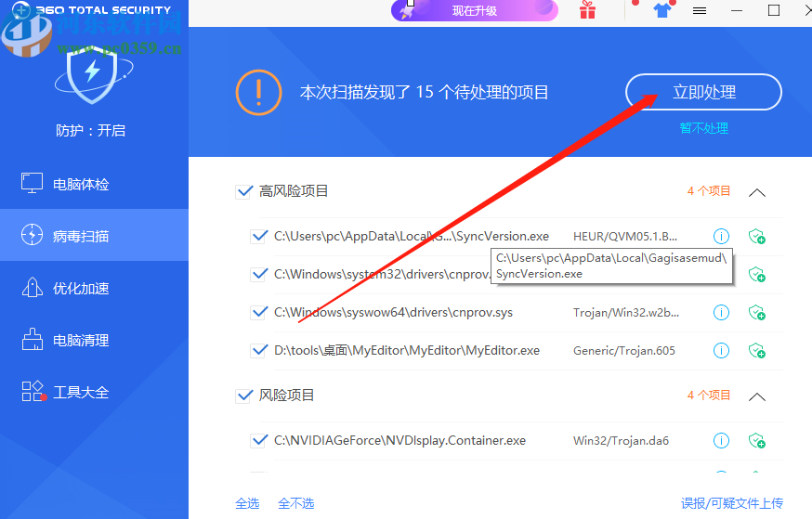This screenshot has width=812, height=519.
Task: Uncheck NVDisplay.Container.exe item
Action: (258, 441)
